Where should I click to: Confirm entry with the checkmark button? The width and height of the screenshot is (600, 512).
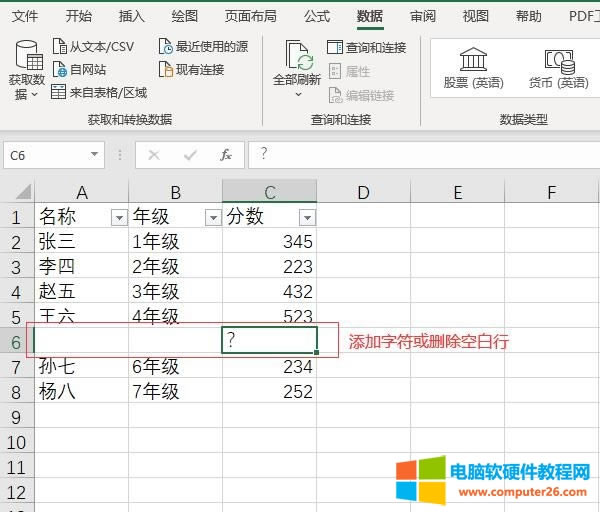click(x=190, y=155)
